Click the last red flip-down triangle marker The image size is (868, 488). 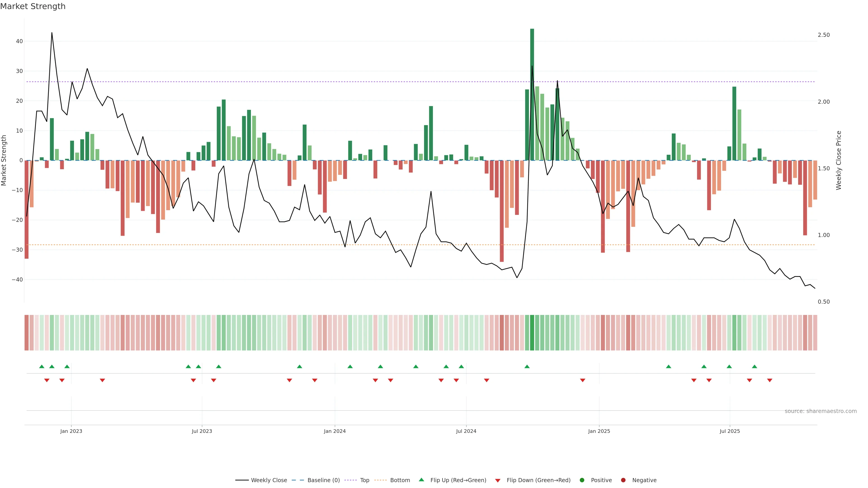(x=770, y=380)
